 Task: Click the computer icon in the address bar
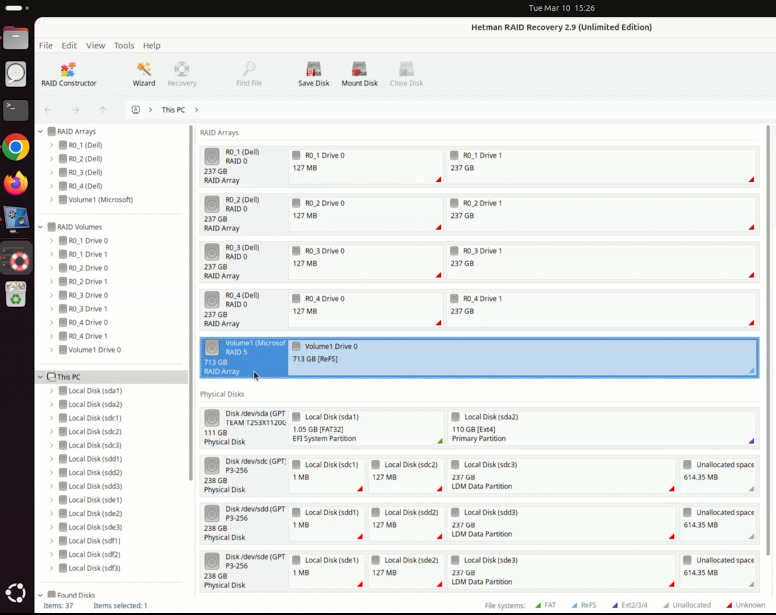click(136, 110)
